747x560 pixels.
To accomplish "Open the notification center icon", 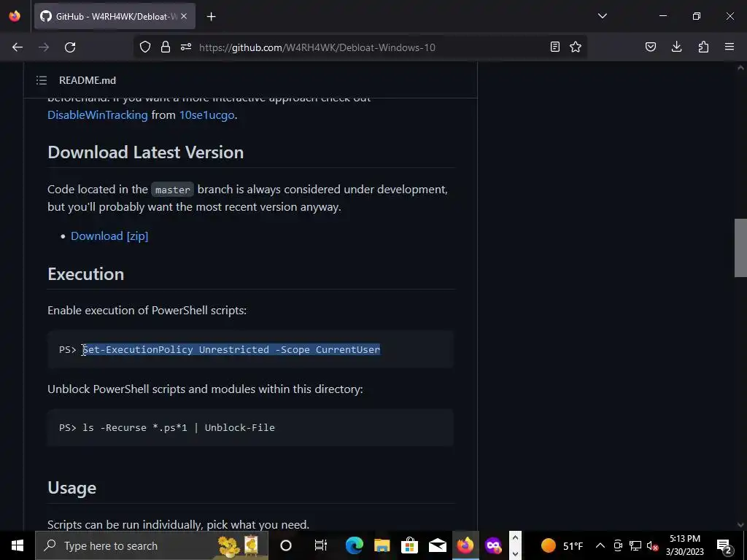I will click(x=724, y=545).
